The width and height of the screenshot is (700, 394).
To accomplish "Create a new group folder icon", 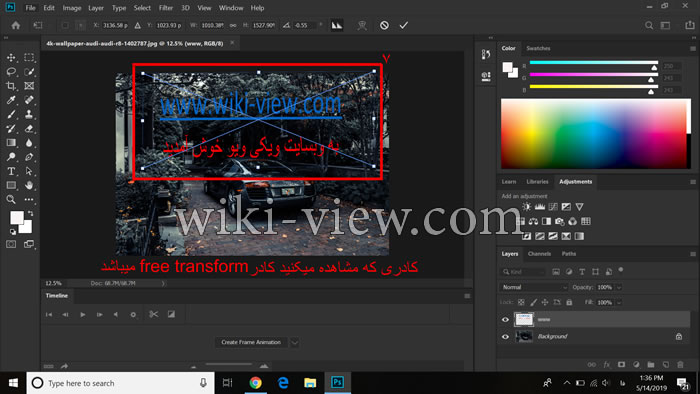I will click(651, 365).
